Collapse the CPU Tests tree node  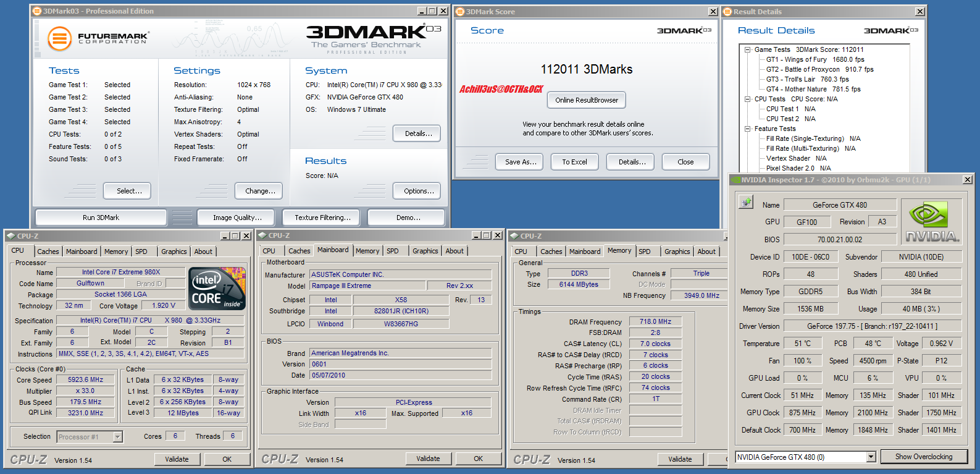(747, 99)
